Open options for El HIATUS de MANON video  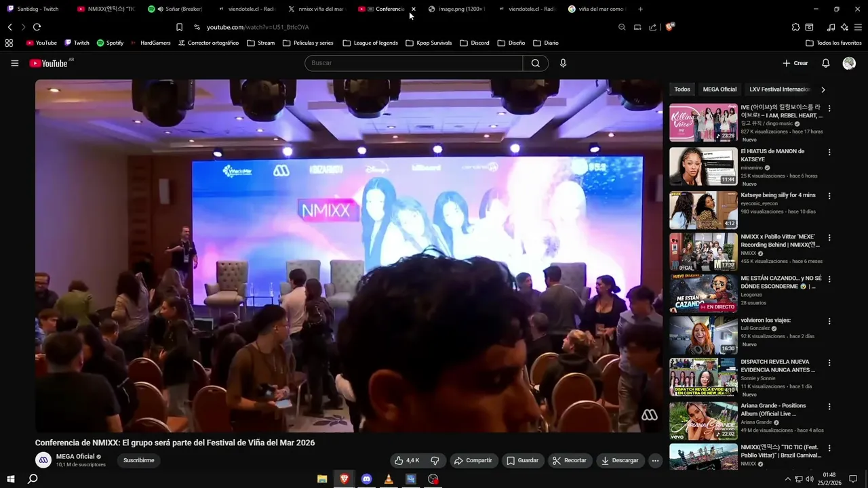coord(829,152)
